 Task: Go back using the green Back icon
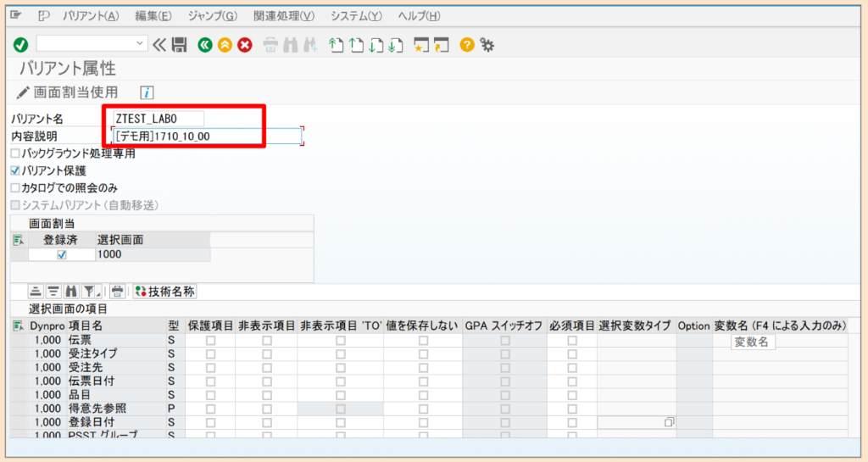pyautogui.click(x=205, y=45)
